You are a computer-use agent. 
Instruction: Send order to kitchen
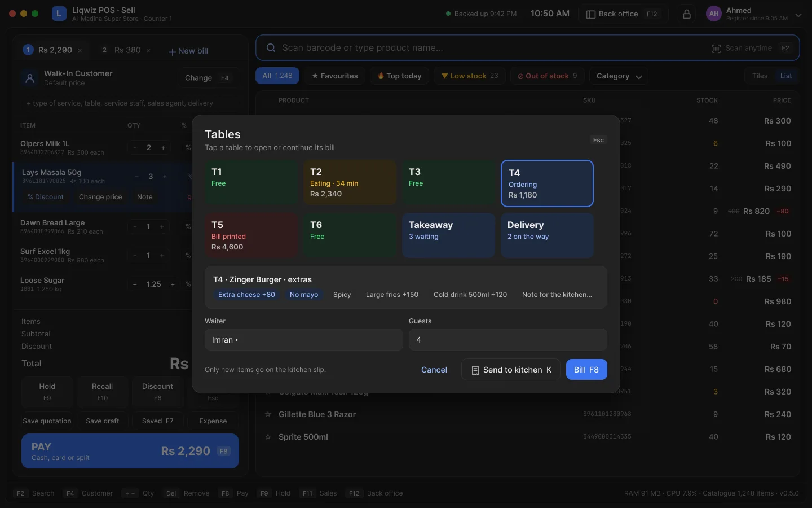pos(511,370)
